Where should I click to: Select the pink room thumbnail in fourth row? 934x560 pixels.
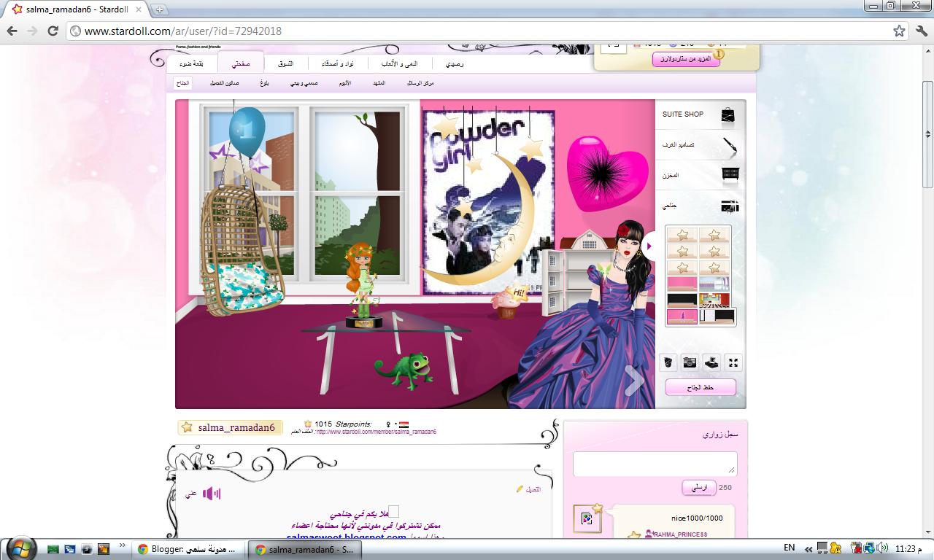pyautogui.click(x=682, y=283)
